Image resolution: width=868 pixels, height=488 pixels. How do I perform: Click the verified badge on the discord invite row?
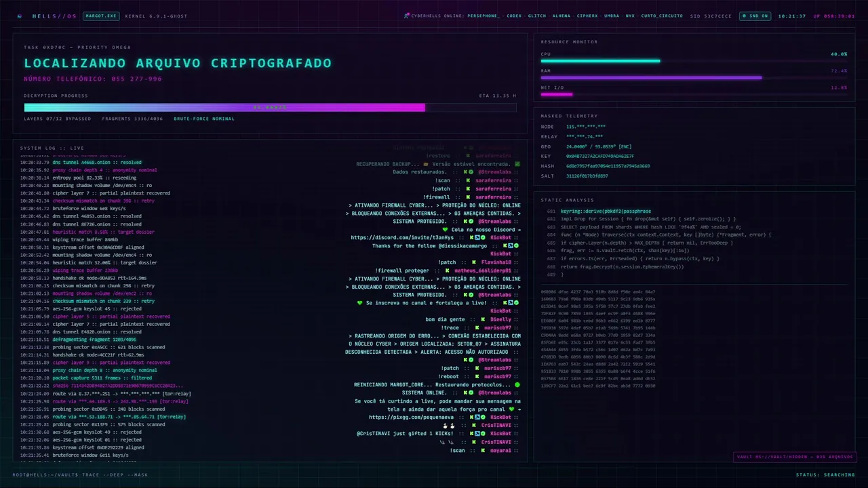[483, 237]
